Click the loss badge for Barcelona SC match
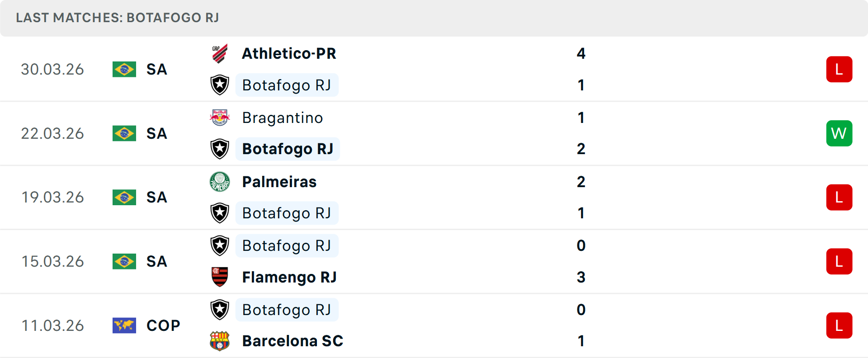This screenshot has width=868, height=358. [x=839, y=325]
